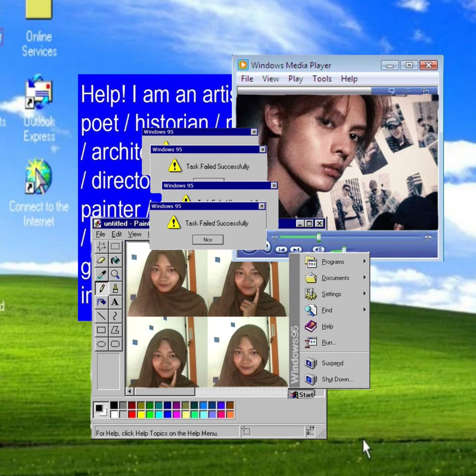Click the Media Player volume slider handle
This screenshot has width=476, height=476.
tap(344, 249)
